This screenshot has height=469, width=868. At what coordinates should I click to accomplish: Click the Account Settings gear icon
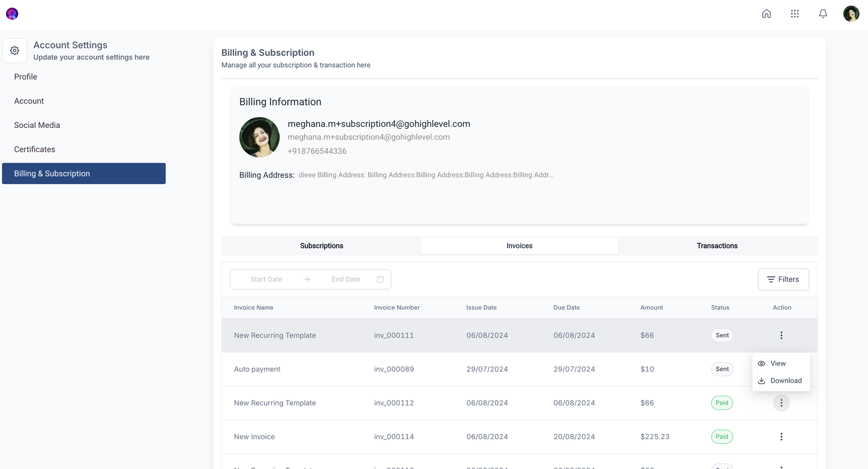pos(15,50)
